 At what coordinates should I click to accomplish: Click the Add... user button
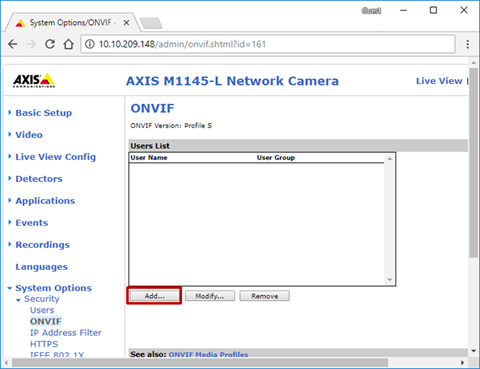pos(154,296)
